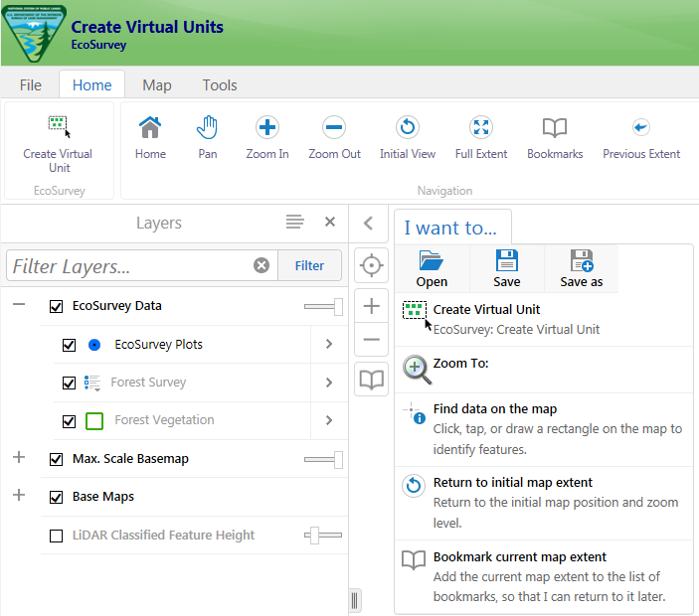The width and height of the screenshot is (699, 616).
Task: Go to Previous Extent
Action: (641, 137)
